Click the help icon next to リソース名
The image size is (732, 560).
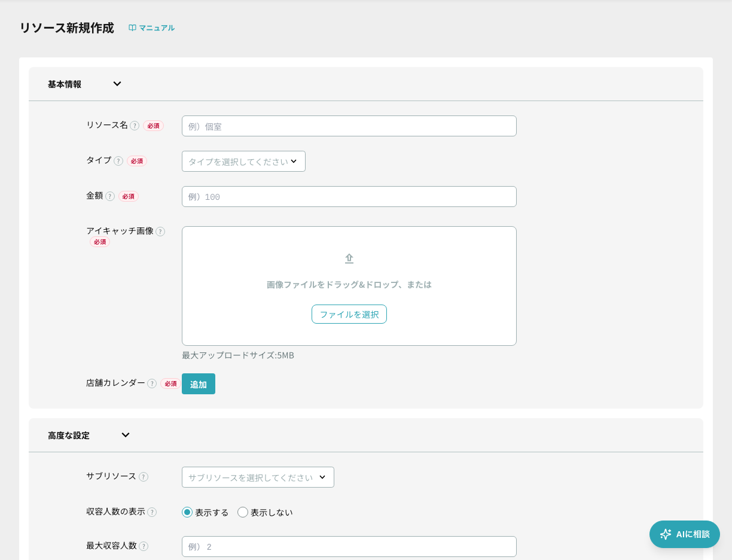(135, 126)
